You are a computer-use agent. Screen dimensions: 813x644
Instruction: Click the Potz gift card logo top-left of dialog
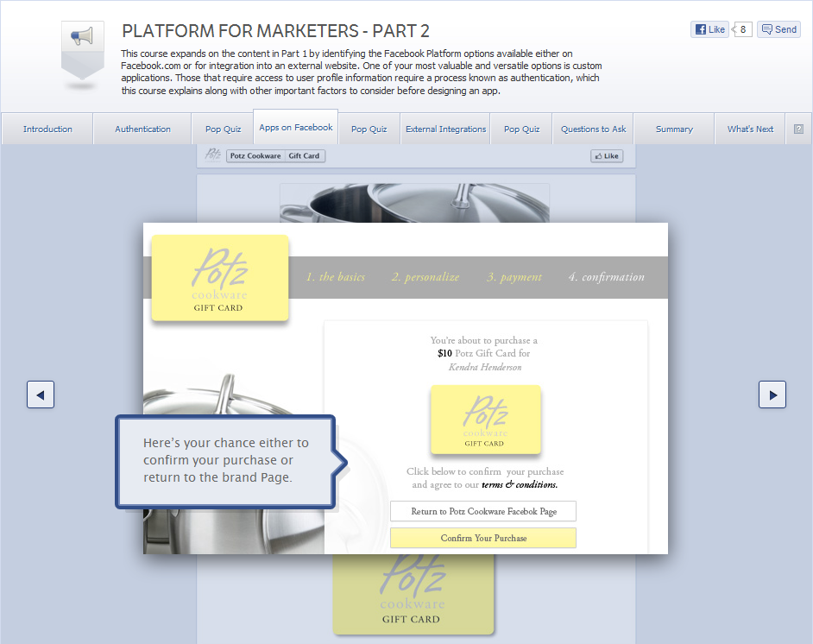pos(220,278)
